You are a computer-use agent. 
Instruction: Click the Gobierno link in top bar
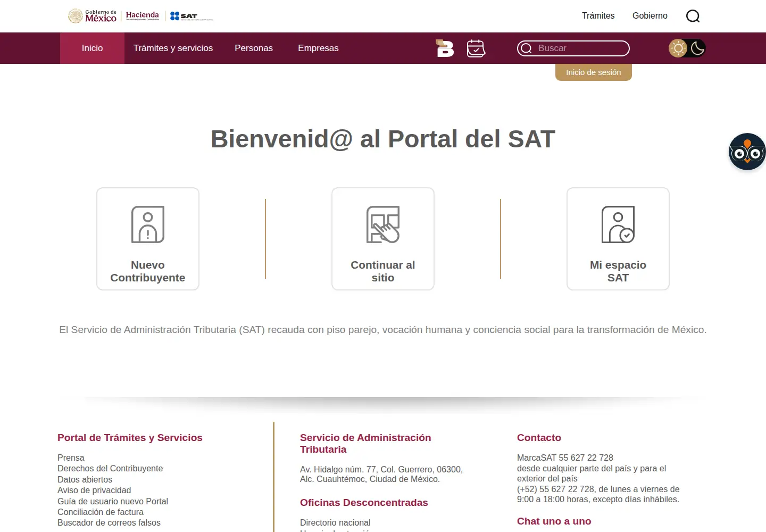click(x=650, y=16)
